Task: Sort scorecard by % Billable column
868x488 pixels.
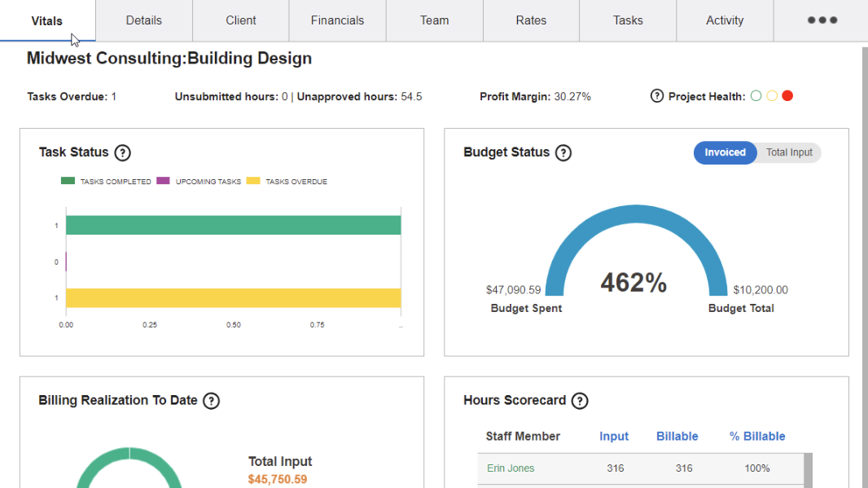Action: (x=757, y=437)
